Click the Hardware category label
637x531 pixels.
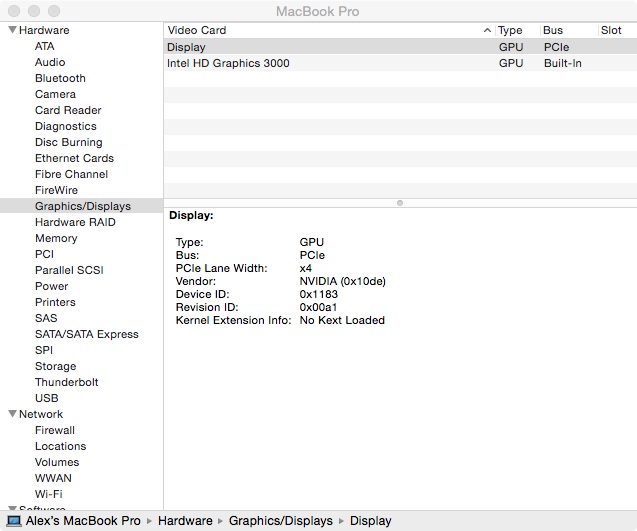coord(44,30)
